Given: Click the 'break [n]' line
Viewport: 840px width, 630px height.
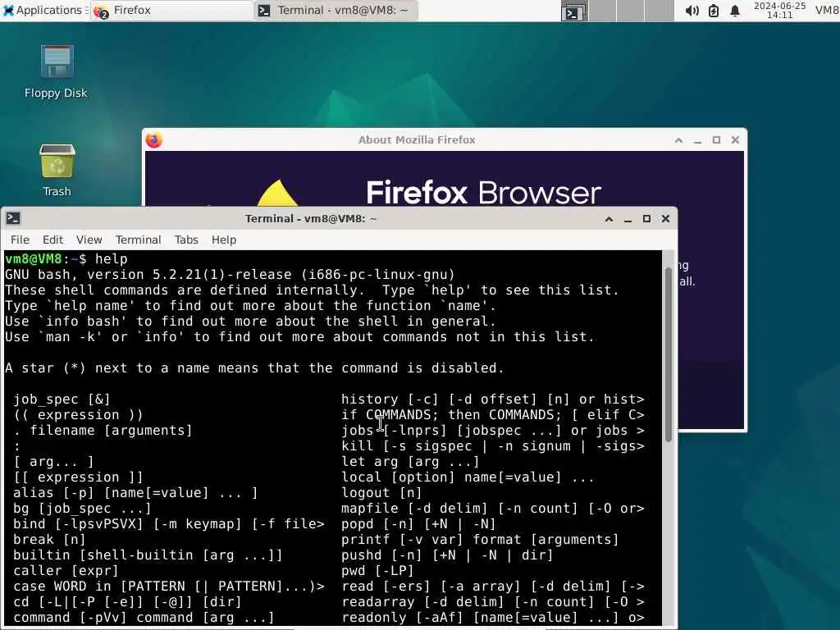Looking at the screenshot, I should 49,540.
